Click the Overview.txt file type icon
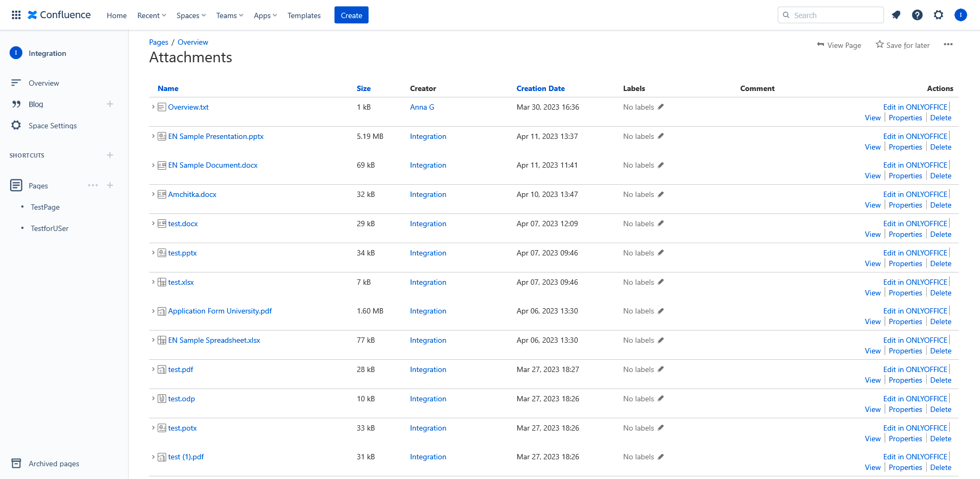The height and width of the screenshot is (479, 980). point(162,107)
